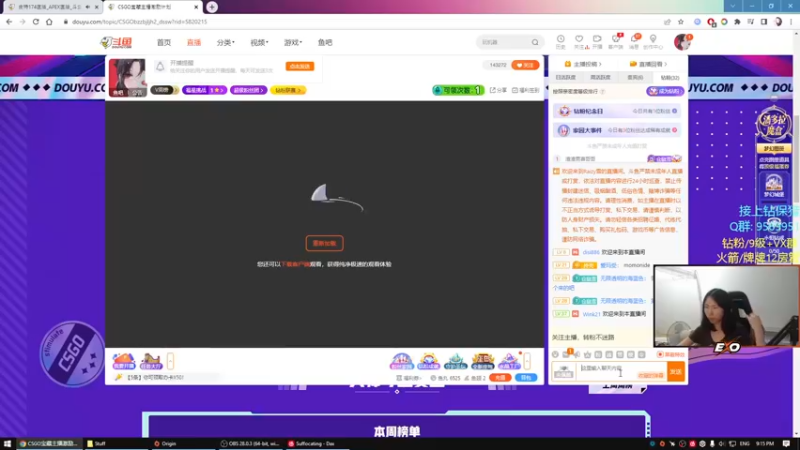
Task: Click the crown icon in chat toolbar
Action: 587,354
